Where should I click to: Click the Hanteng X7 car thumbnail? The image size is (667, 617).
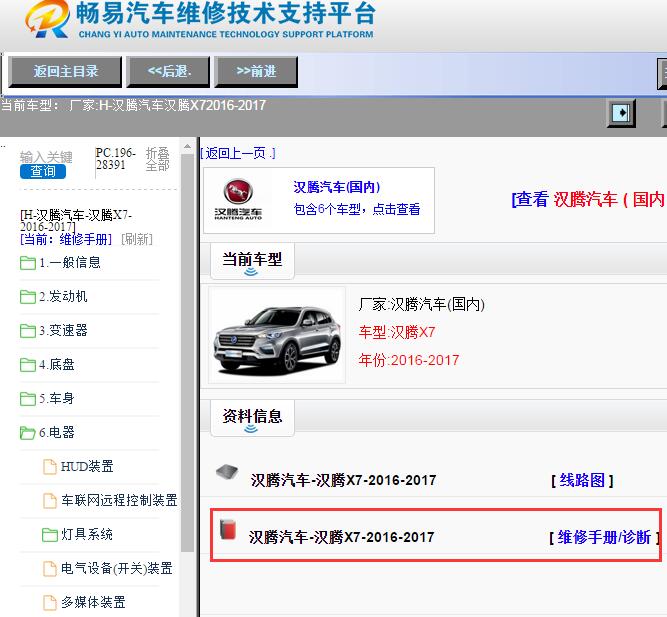(277, 335)
